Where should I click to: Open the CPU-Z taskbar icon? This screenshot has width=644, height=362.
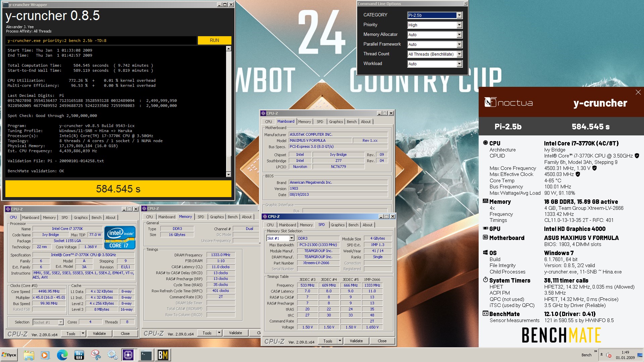[x=128, y=355]
